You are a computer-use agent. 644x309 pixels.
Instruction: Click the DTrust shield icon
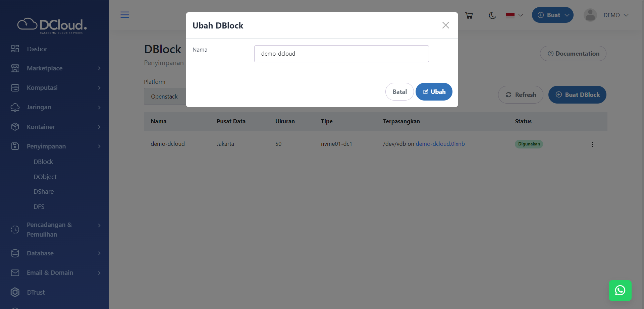[x=15, y=292]
